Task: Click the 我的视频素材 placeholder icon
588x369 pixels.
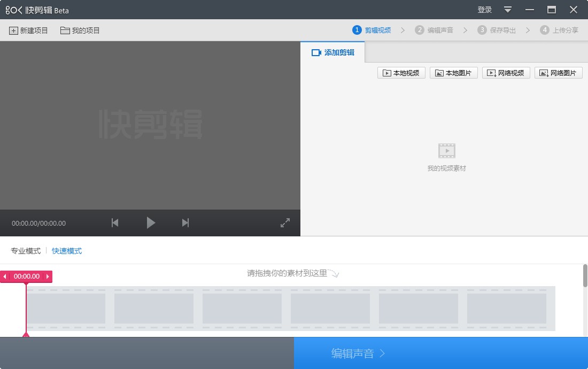Action: coord(446,151)
